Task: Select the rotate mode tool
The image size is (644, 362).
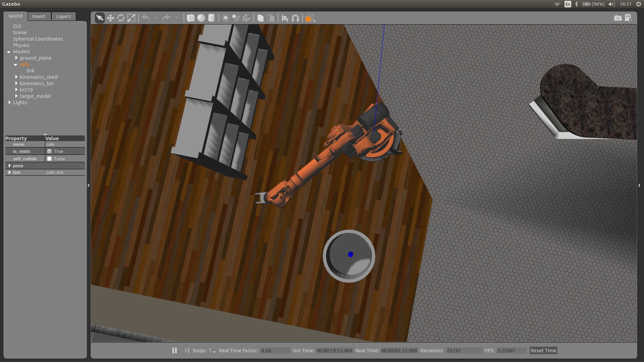Action: point(121,18)
